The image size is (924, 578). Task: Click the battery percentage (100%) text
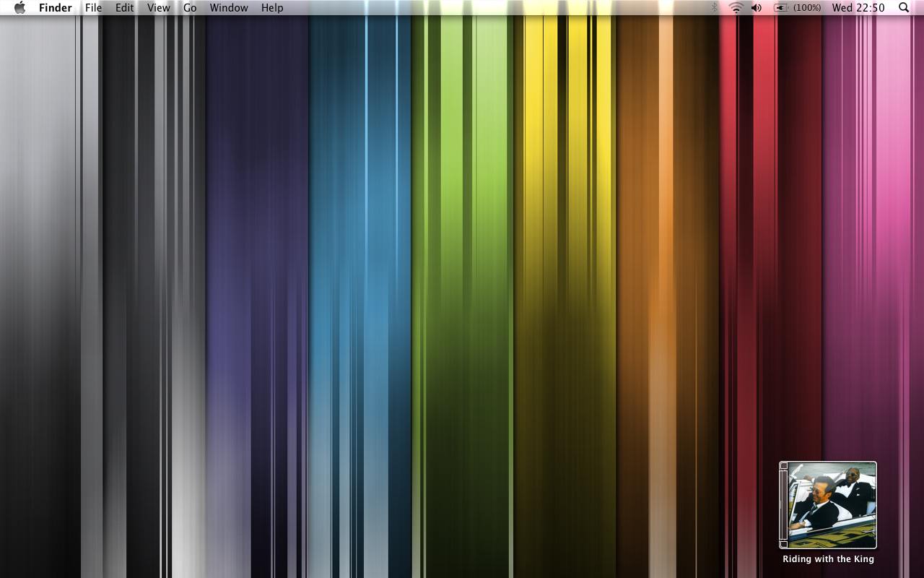tap(807, 8)
